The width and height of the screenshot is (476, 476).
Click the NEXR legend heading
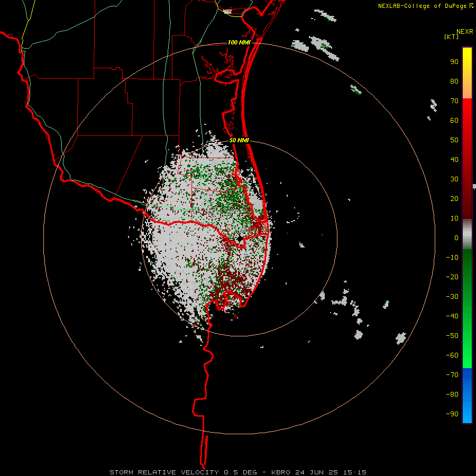(x=464, y=32)
